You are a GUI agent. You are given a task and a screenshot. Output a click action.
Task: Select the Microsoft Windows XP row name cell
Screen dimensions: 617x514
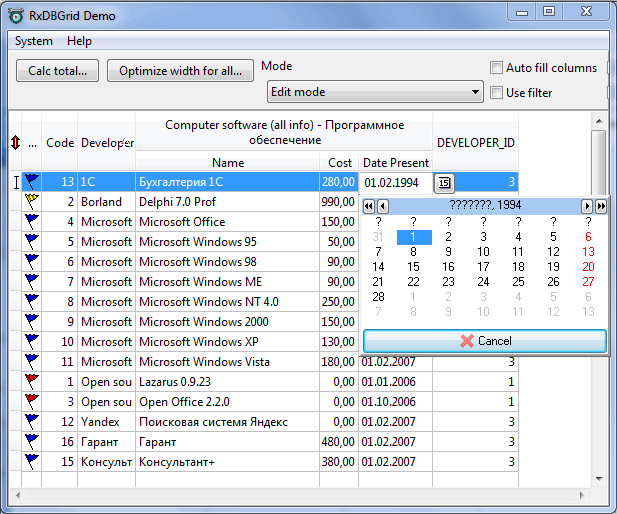[x=227, y=342]
